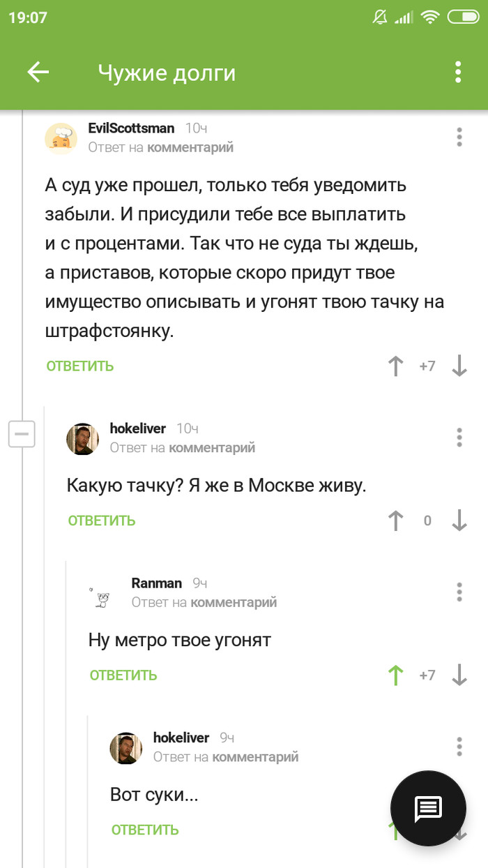This screenshot has width=488, height=868.
Task: Open the floating new comment bubble
Action: pyautogui.click(x=427, y=809)
